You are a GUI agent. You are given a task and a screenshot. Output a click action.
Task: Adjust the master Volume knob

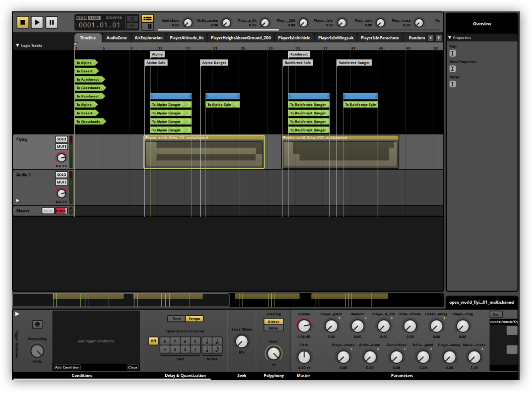pos(304,327)
